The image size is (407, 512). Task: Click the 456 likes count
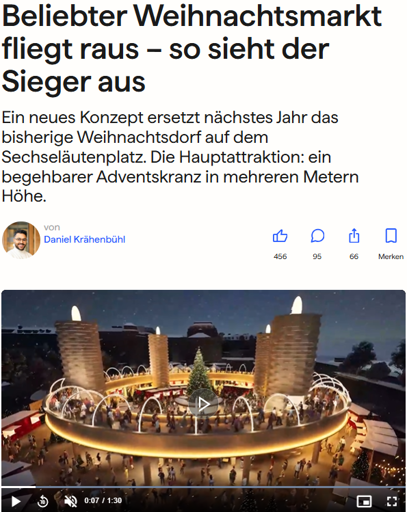280,256
